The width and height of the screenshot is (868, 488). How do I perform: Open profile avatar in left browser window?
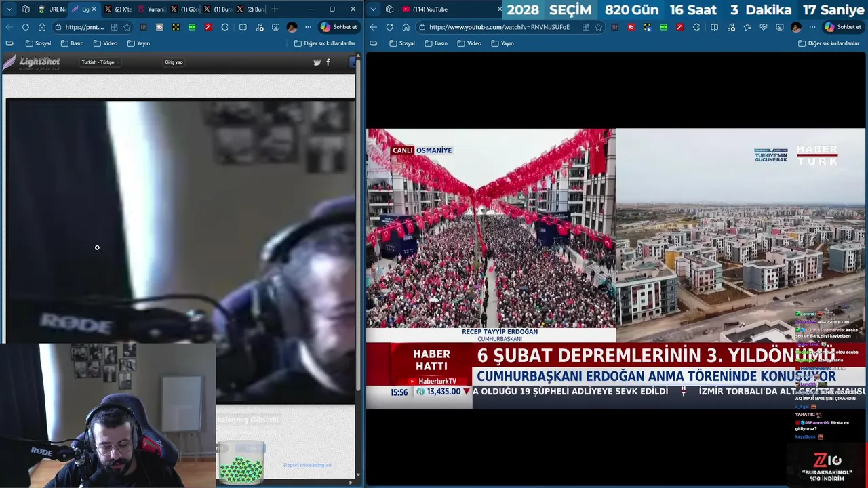point(292,27)
